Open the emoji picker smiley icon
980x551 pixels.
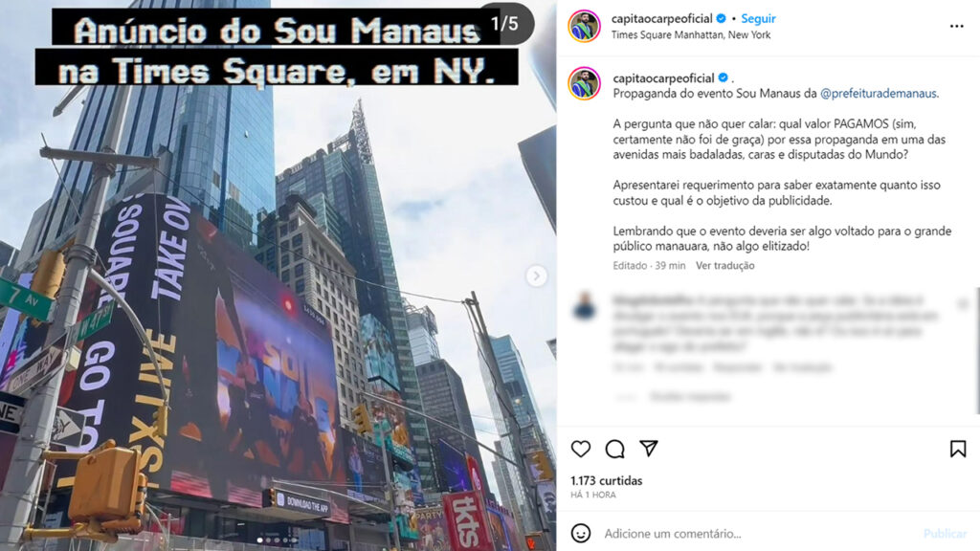click(x=581, y=533)
